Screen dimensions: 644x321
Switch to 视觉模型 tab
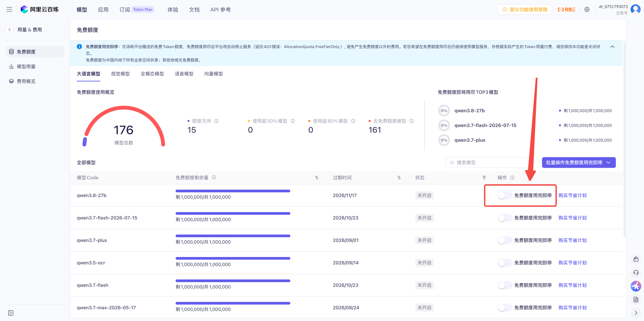[x=120, y=74]
